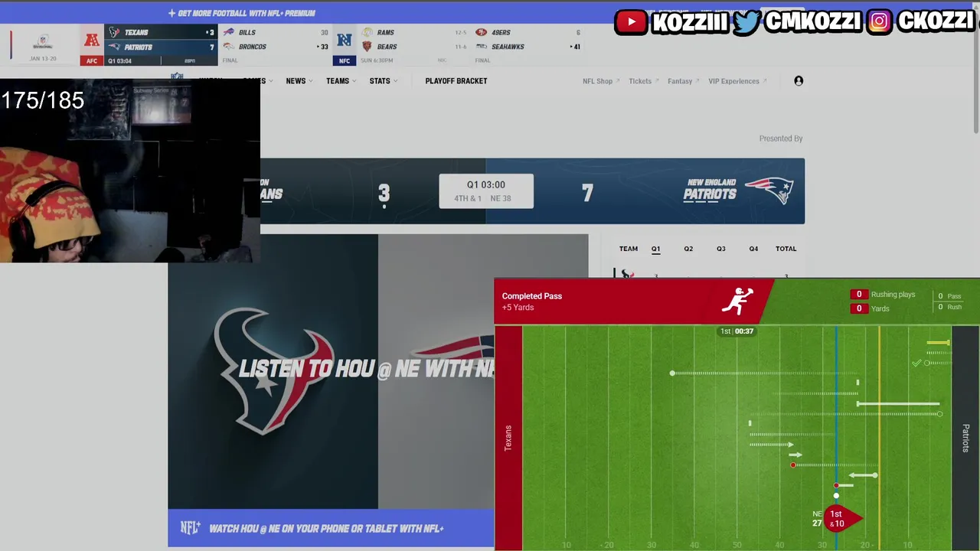Click the Completed Pass +5 Yards label
Viewport: 980px width, 551px height.
coord(532,302)
